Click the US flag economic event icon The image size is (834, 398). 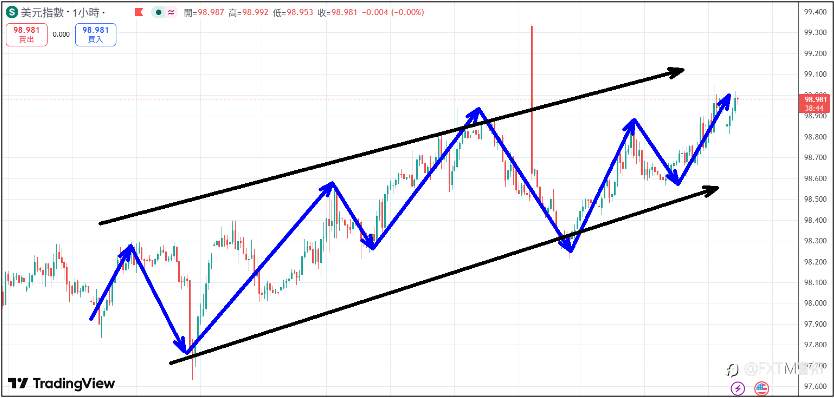(x=761, y=388)
